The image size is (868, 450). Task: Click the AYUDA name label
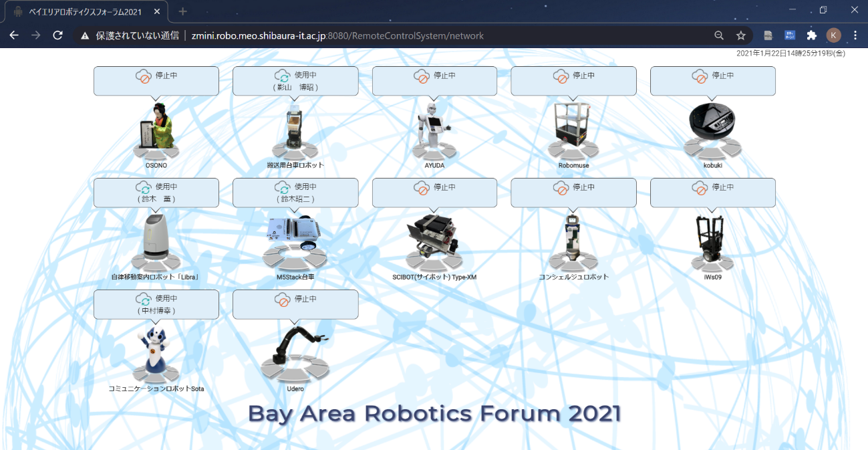click(434, 165)
